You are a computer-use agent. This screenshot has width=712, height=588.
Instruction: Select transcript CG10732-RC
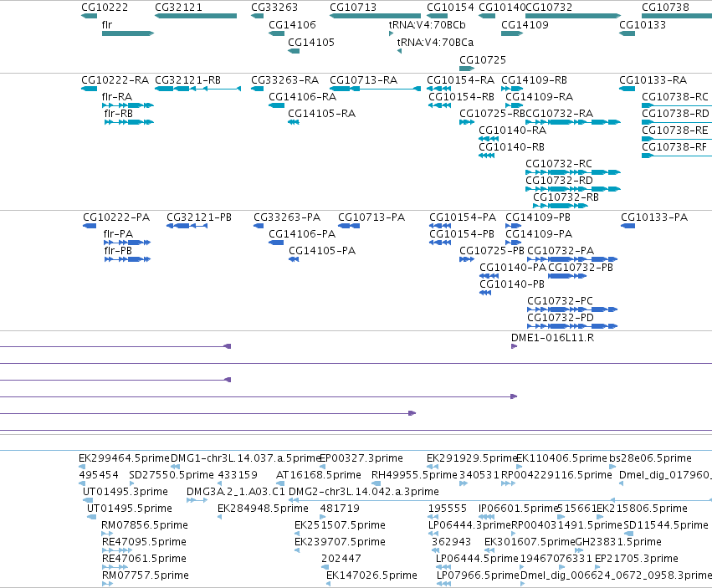(x=559, y=164)
